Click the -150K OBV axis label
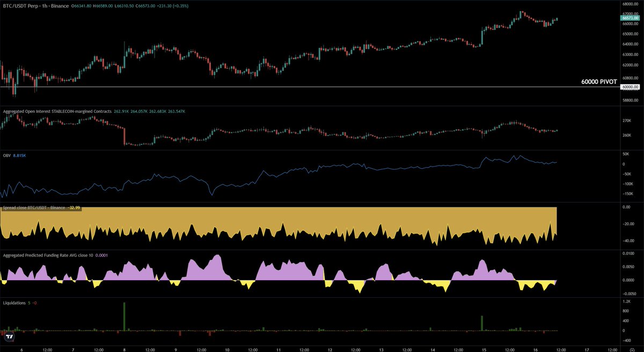644x352 pixels. 627,193
